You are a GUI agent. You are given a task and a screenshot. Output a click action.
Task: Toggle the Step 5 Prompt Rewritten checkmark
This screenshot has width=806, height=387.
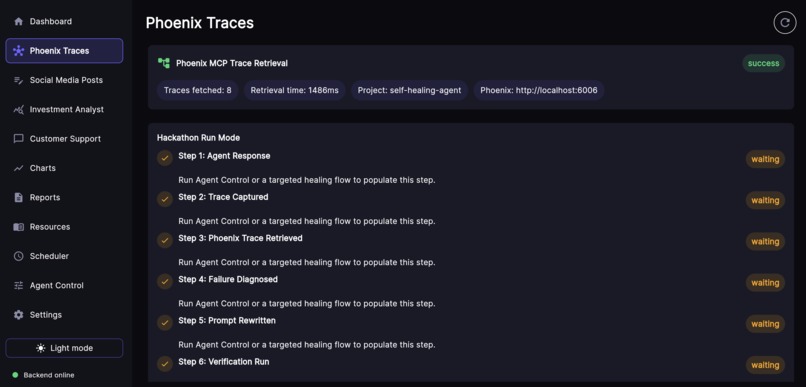pos(164,323)
